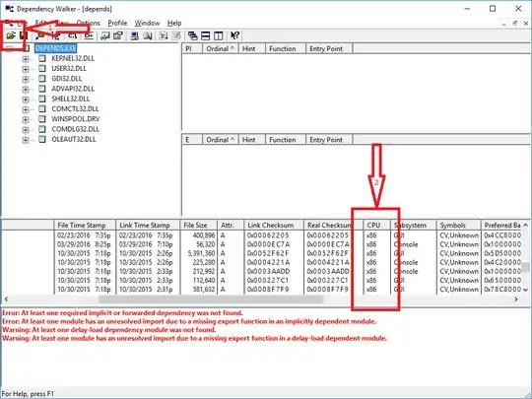
Task: Click module list scroll right arrow
Action: [x=516, y=299]
